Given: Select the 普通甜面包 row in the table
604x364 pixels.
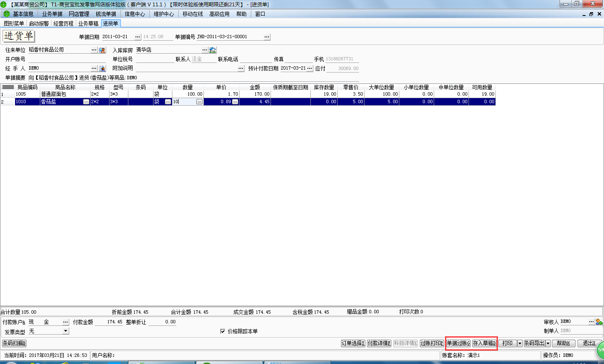Looking at the screenshot, I should [x=53, y=94].
